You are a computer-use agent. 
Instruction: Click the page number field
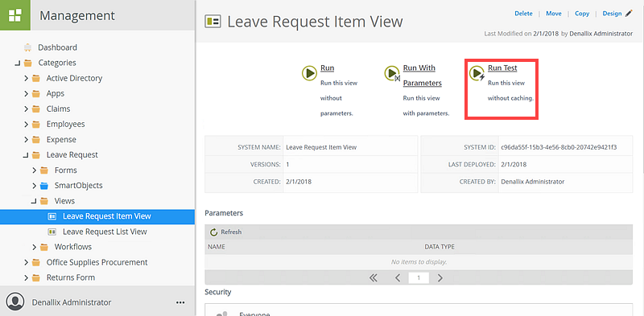(419, 278)
